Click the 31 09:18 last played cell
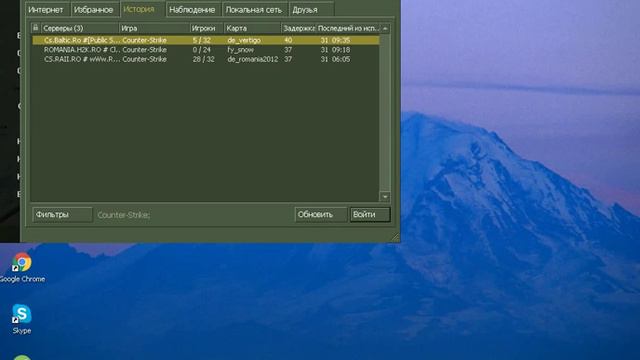Image resolution: width=640 pixels, height=360 pixels. [335, 49]
